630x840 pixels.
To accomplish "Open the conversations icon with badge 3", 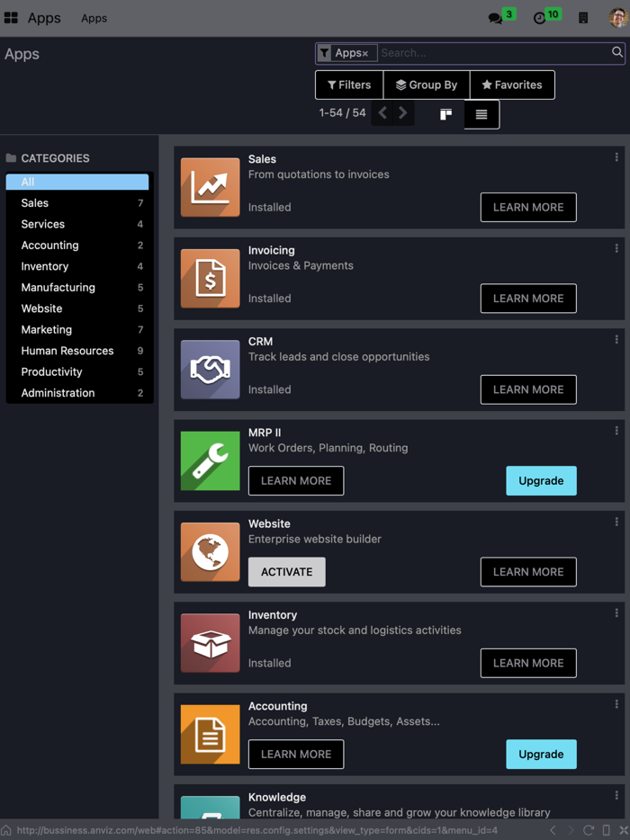I will [x=495, y=18].
